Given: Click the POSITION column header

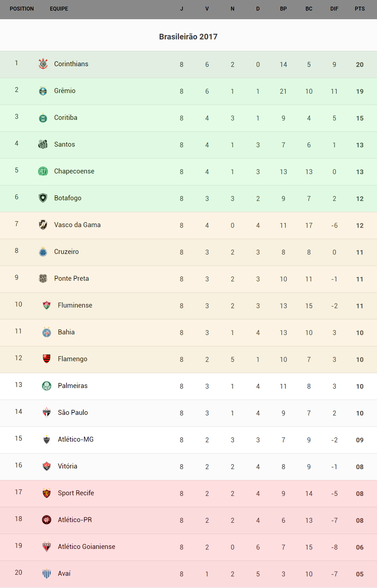Looking at the screenshot, I should pos(22,9).
